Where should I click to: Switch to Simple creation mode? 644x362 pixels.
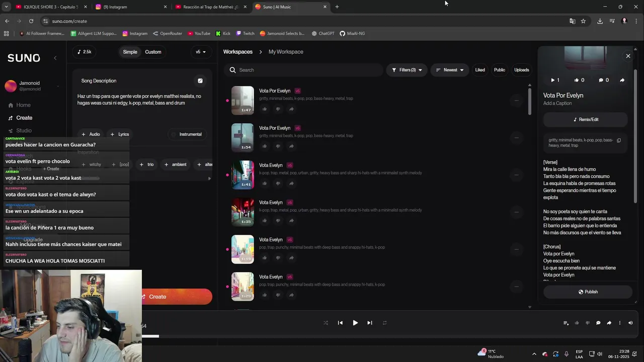click(130, 52)
